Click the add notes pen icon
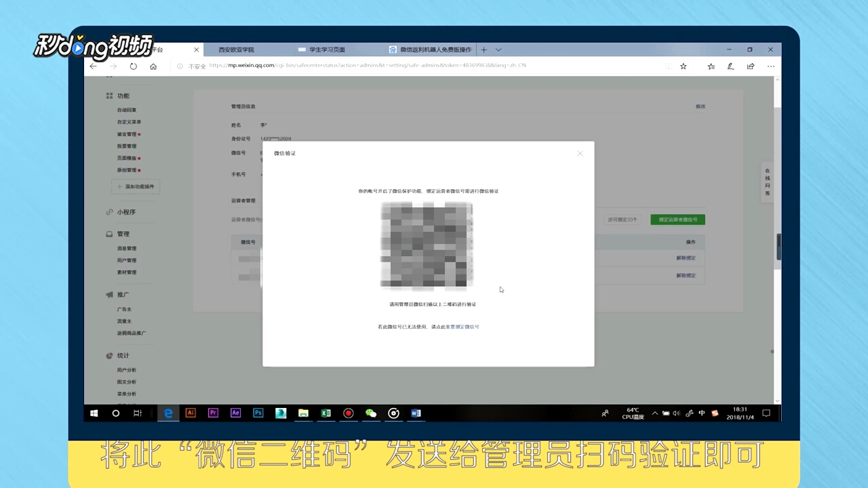Image resolution: width=868 pixels, height=488 pixels. click(x=730, y=66)
